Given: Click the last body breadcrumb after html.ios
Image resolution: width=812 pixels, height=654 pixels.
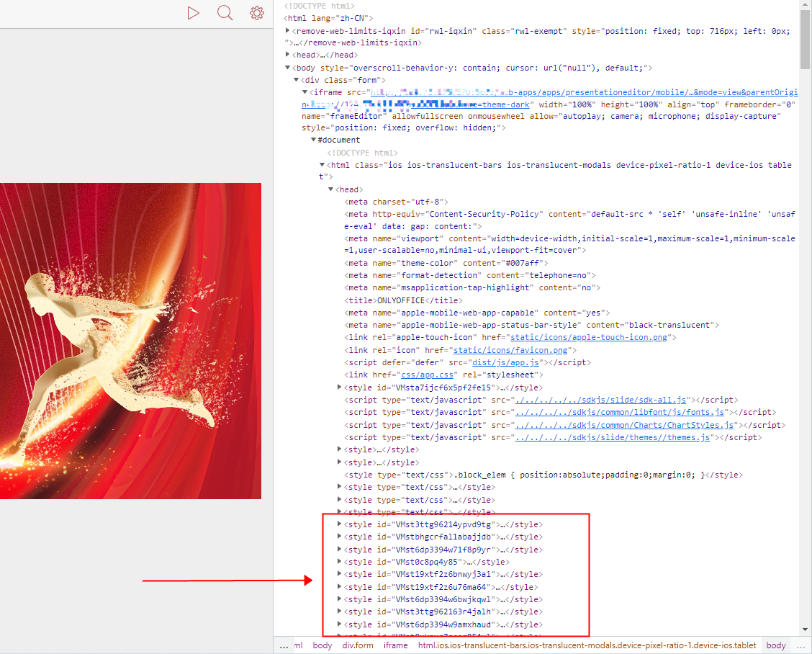Looking at the screenshot, I should tap(776, 645).
